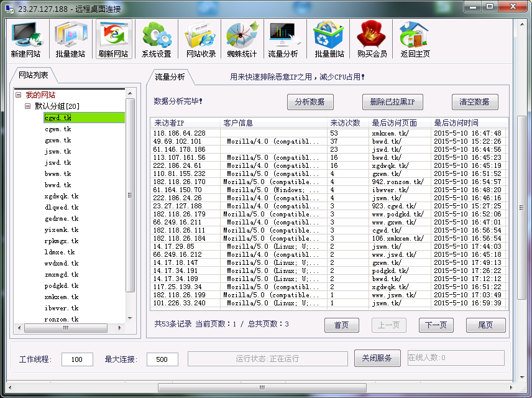Select the 流量分析 tab
The width and height of the screenshot is (532, 398).
tap(170, 77)
